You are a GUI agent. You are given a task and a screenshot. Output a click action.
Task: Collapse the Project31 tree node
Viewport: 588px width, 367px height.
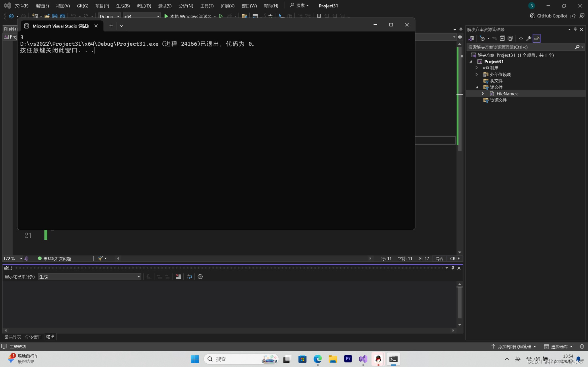471,62
